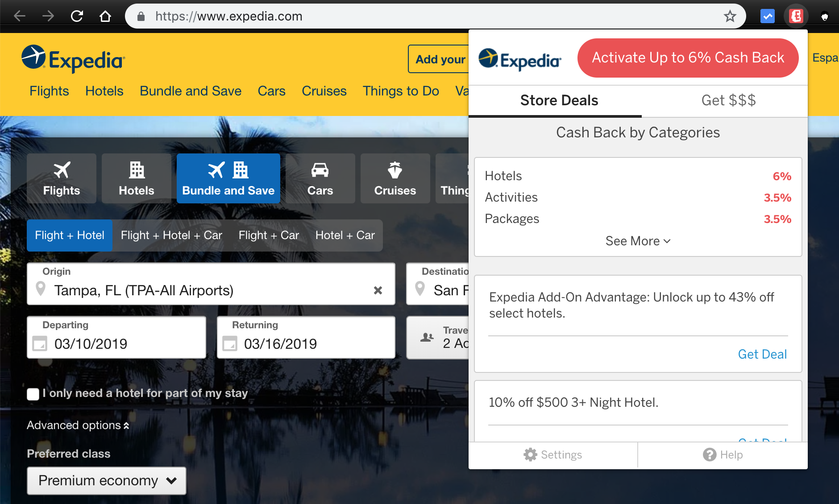839x504 pixels.
Task: Select the Cruises tab with ship icon
Action: (395, 178)
